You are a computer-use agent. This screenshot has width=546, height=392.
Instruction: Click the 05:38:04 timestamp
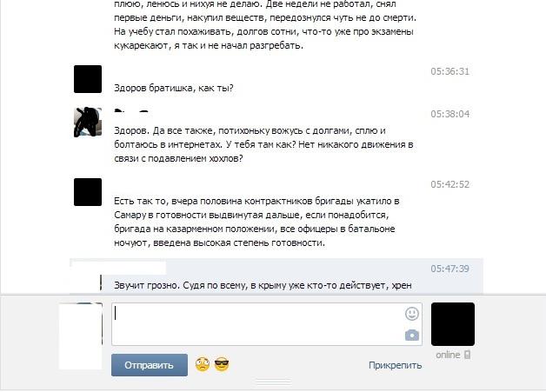[449, 114]
